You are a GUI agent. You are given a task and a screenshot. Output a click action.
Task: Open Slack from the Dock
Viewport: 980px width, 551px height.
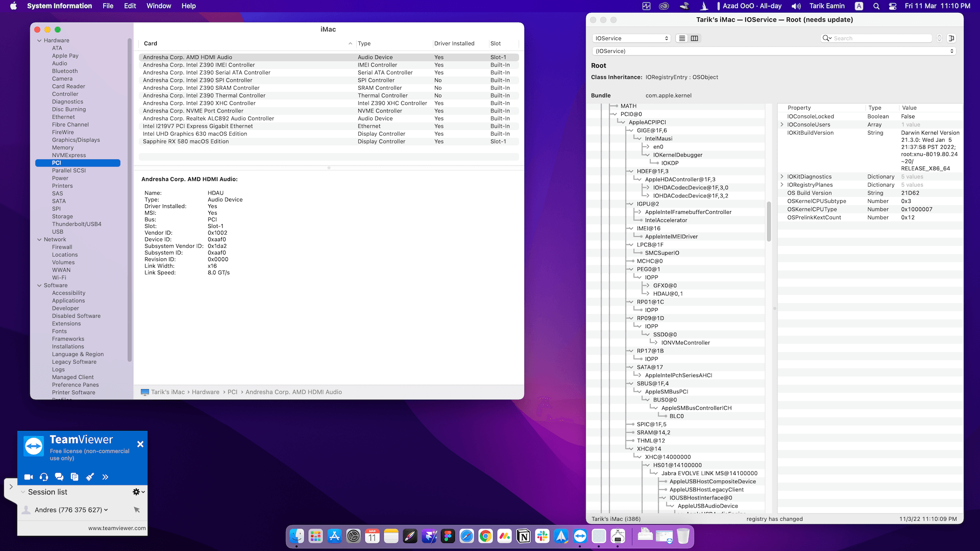(x=542, y=536)
